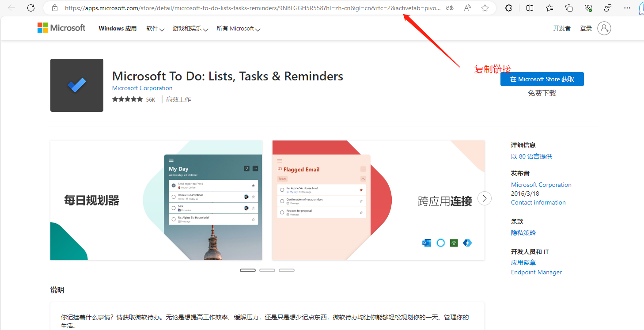Open the browser extensions puzzle icon

click(x=508, y=8)
